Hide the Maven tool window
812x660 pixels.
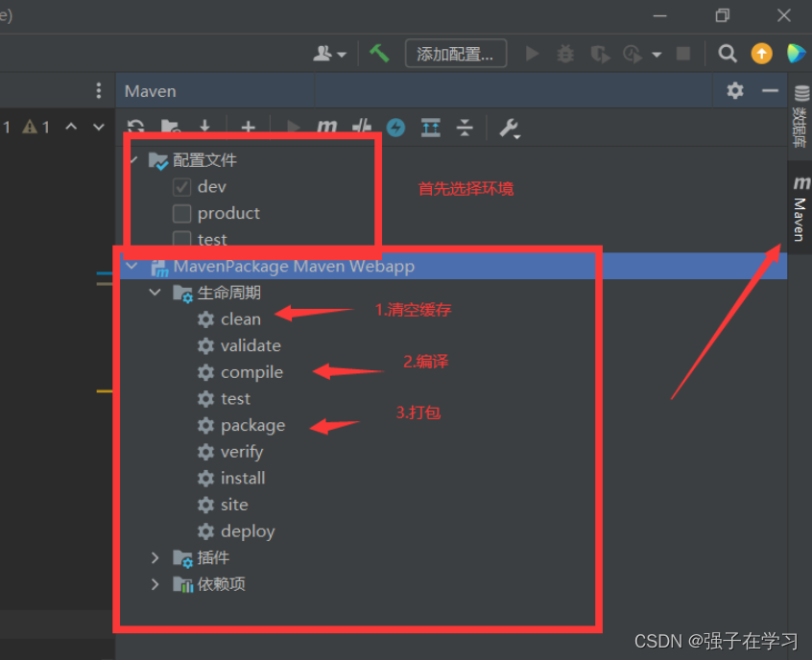pos(770,90)
